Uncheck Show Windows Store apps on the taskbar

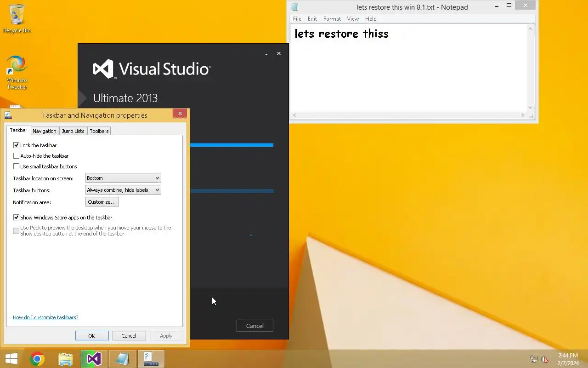pos(17,217)
